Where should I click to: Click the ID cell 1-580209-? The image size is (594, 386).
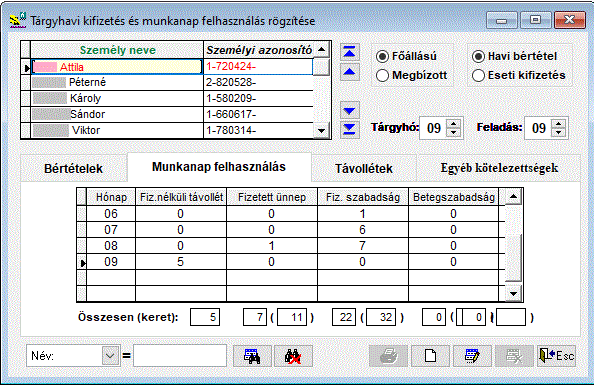coord(258,98)
